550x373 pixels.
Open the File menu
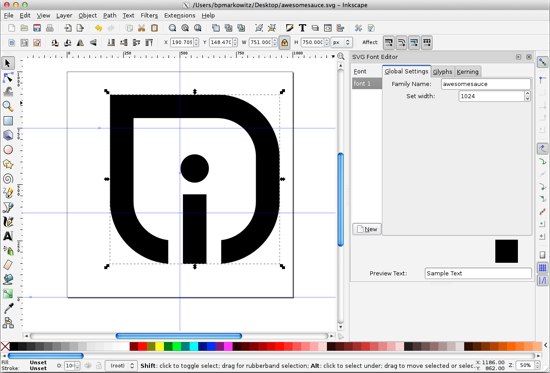tap(8, 15)
